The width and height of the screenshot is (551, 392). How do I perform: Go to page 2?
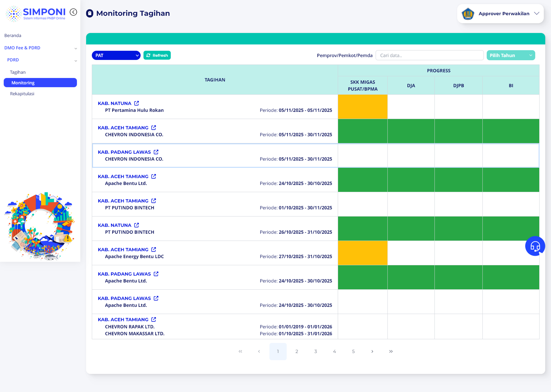297,351
